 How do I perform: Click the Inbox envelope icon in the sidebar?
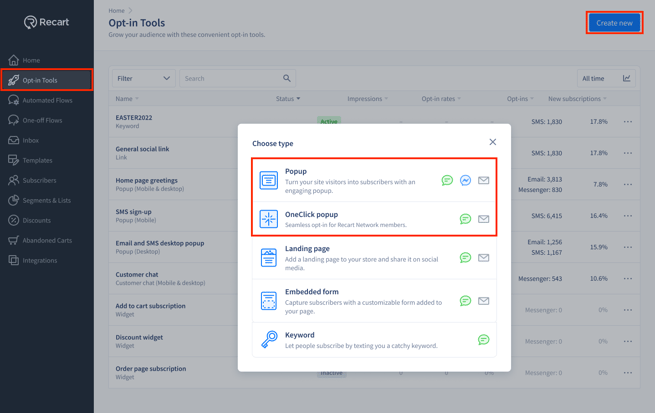pos(13,140)
